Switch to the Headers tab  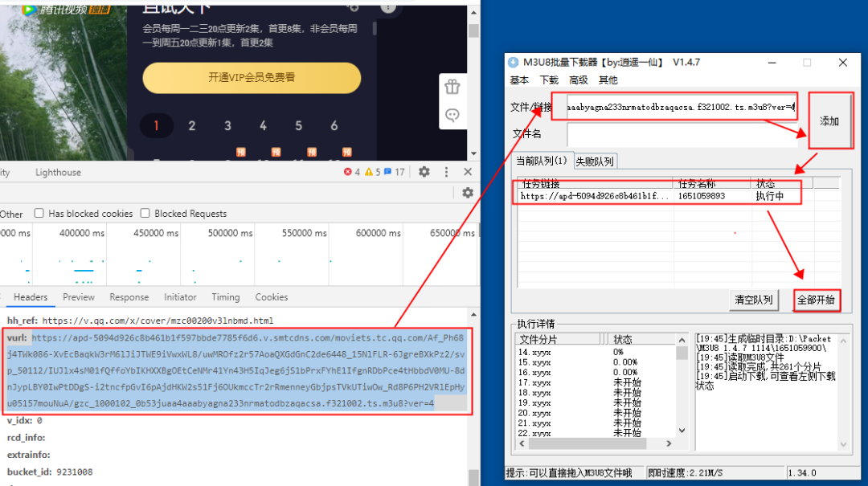[x=31, y=297]
